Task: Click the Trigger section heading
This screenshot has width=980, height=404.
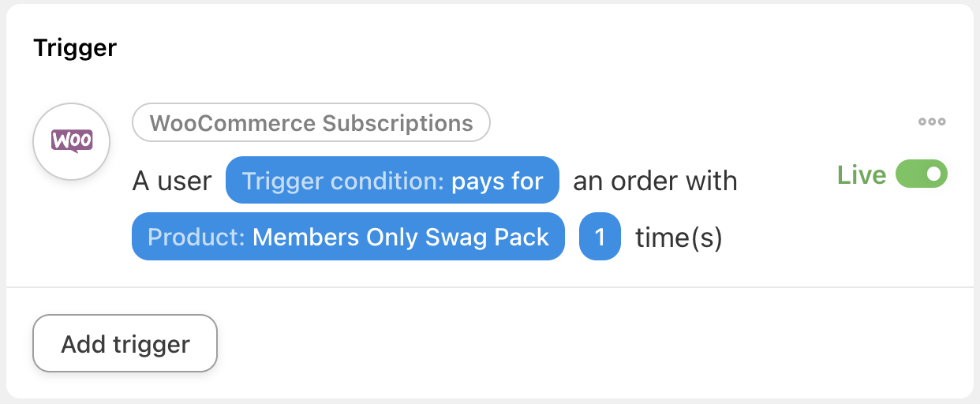Action: pos(75,48)
